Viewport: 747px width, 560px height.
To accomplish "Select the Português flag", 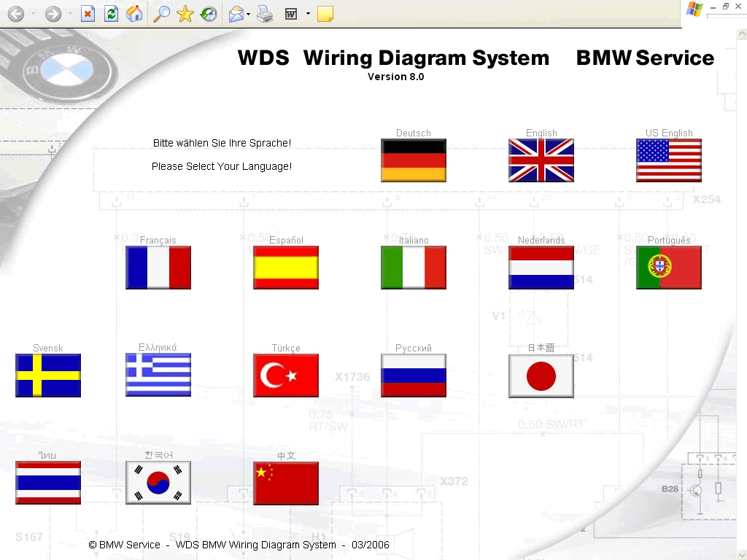I will (669, 268).
